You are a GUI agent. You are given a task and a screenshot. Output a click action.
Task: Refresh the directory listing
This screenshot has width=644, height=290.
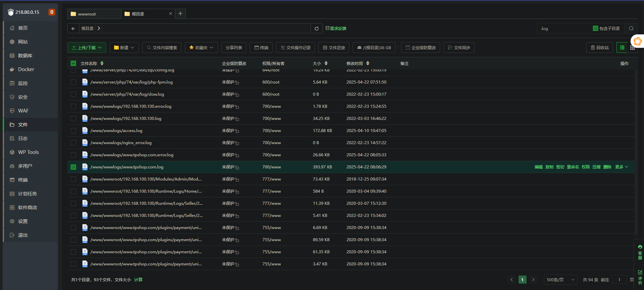316,28
